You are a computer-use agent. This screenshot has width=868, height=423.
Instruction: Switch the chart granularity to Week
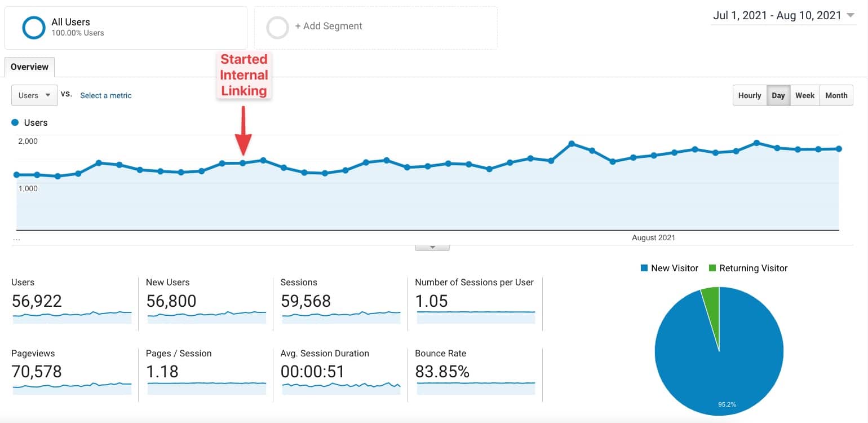pyautogui.click(x=805, y=95)
